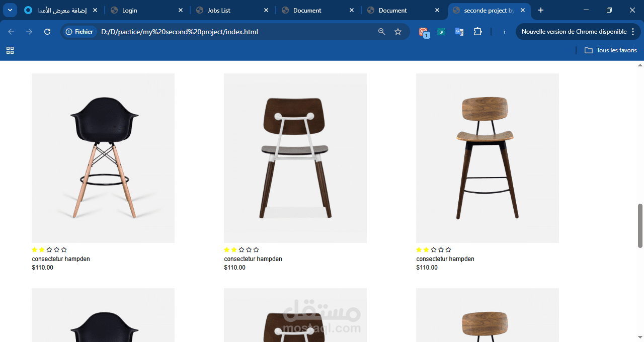
Task: Click $110.00 price under black stool
Action: tap(42, 268)
